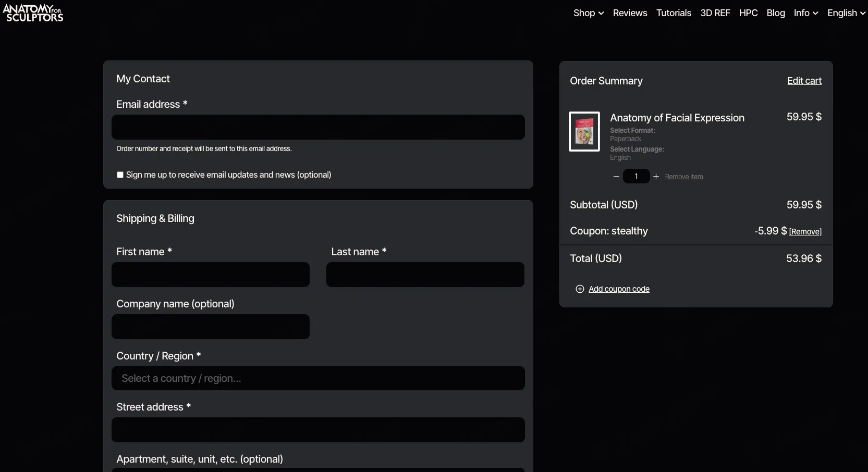The width and height of the screenshot is (868, 472).
Task: Open the HPC page
Action: [x=748, y=13]
